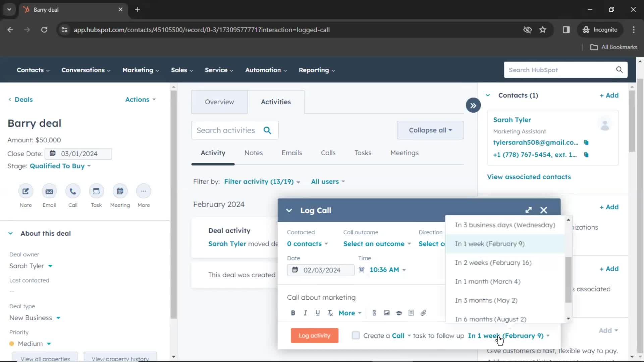Select In 3 business days (Wednesday)
Viewport: 644px width, 362px height.
click(505, 225)
